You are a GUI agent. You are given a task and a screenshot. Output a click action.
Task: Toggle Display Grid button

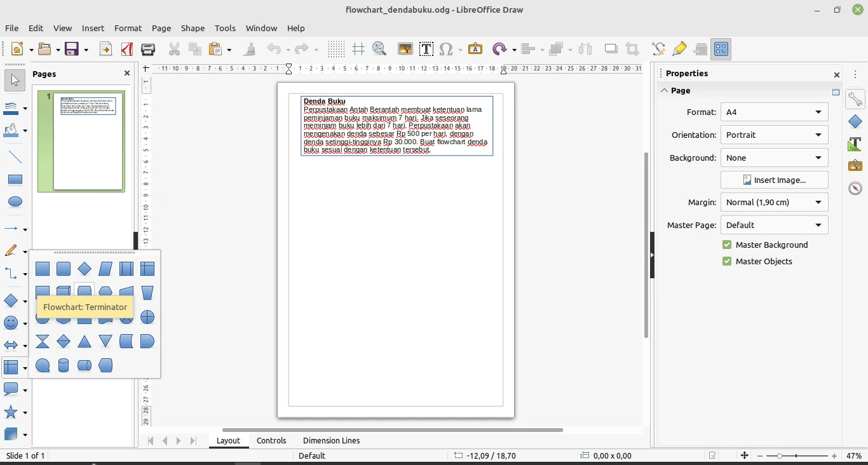click(337, 49)
